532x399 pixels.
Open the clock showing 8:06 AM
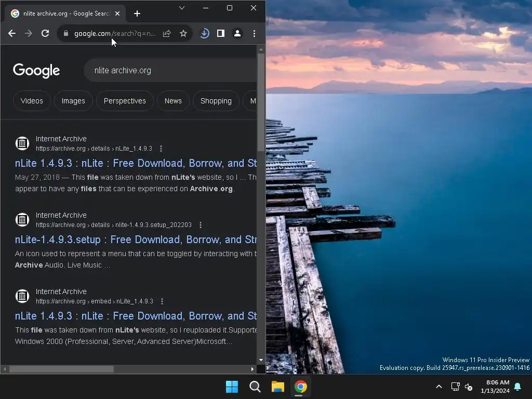pos(495,387)
